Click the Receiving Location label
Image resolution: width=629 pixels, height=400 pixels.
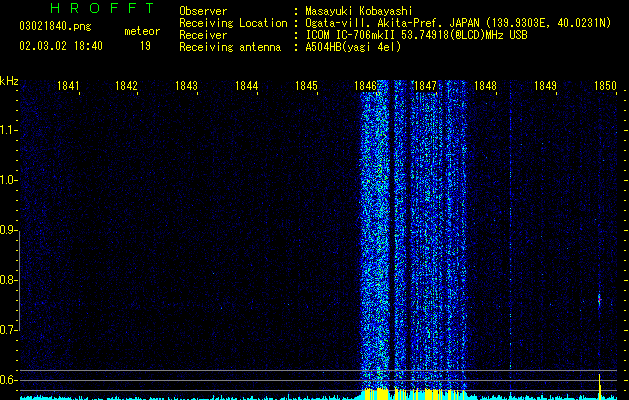233,23
